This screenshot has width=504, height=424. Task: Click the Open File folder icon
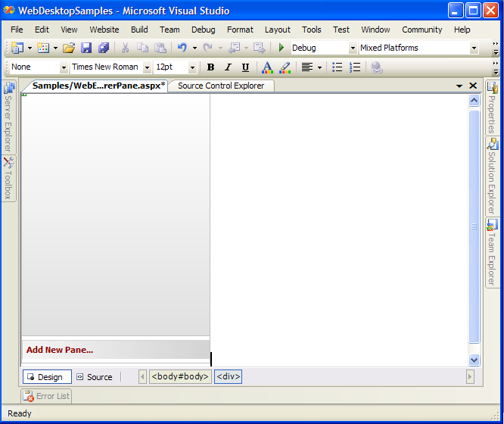(69, 48)
